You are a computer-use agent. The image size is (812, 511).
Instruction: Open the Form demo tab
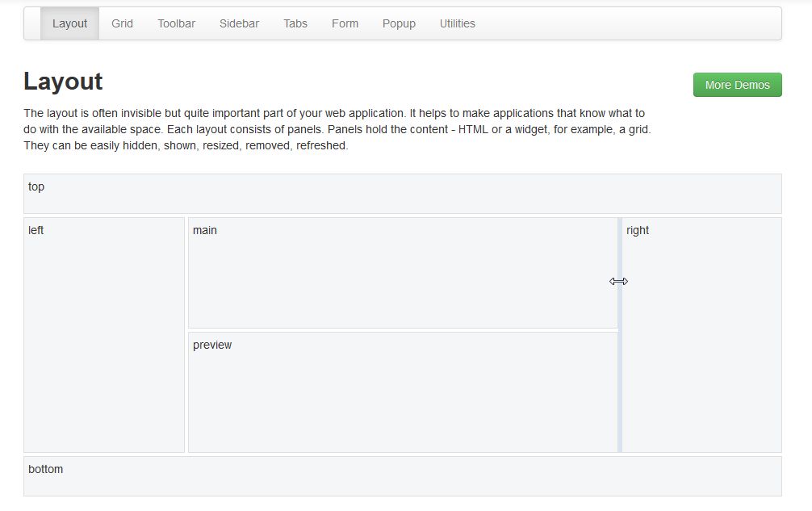click(x=345, y=23)
